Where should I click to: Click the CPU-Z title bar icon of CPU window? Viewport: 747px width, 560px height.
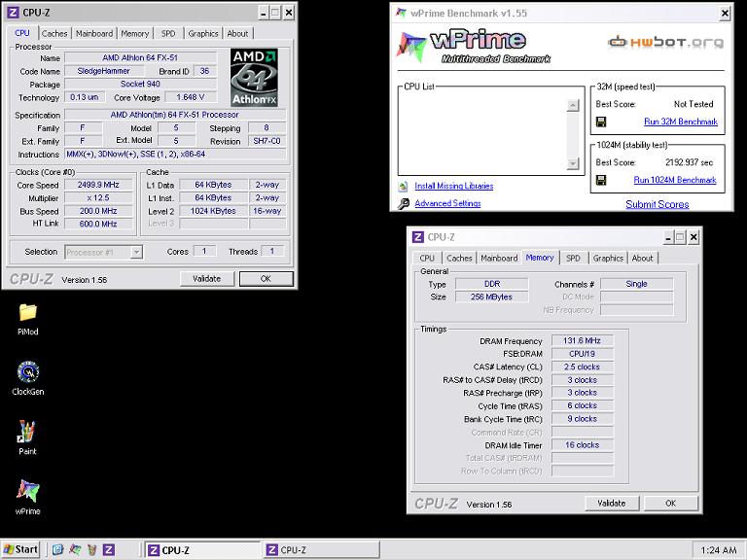(x=13, y=13)
